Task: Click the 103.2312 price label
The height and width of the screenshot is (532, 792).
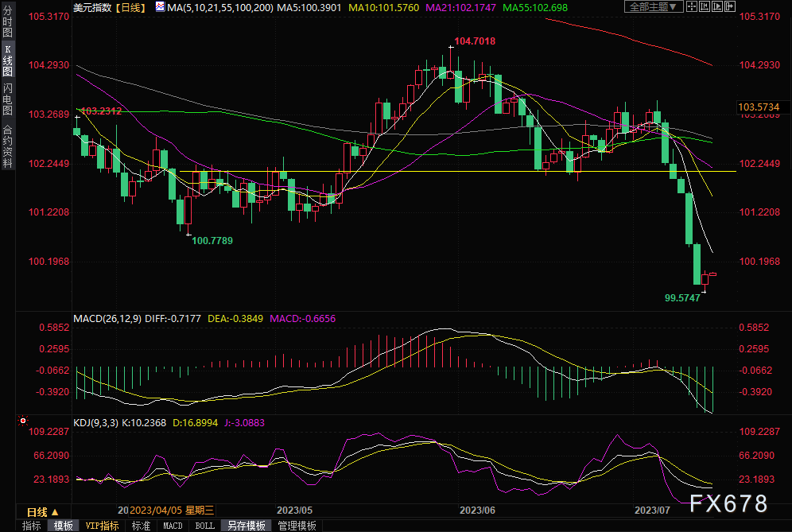Action: [101, 111]
